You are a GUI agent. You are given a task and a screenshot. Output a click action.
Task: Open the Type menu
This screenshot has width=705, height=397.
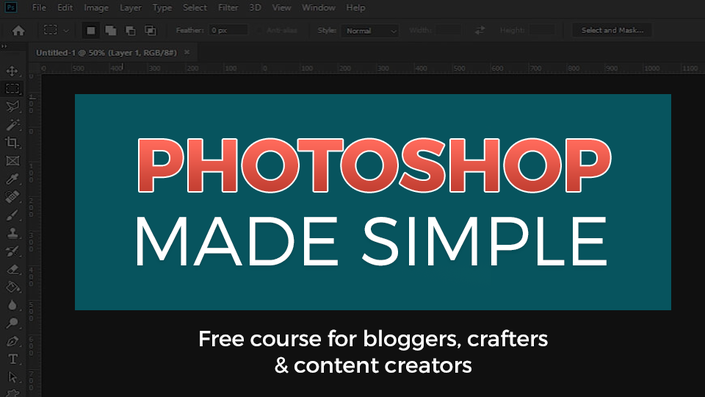pos(162,8)
